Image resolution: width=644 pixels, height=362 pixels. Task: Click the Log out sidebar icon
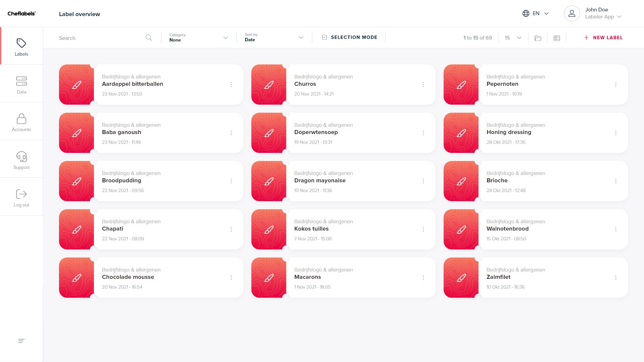click(x=21, y=194)
